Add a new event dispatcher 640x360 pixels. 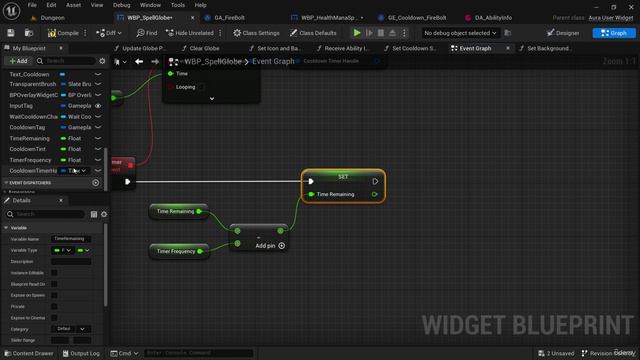point(96,183)
